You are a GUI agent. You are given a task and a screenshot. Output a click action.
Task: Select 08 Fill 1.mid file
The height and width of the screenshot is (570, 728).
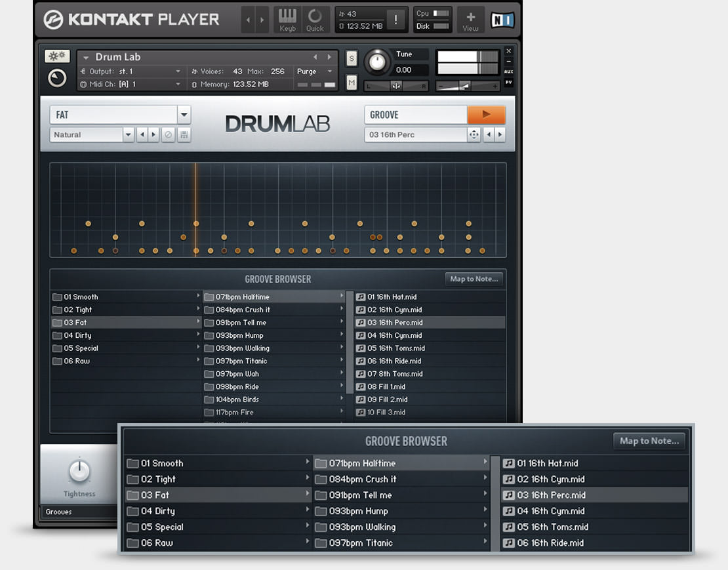(x=430, y=386)
